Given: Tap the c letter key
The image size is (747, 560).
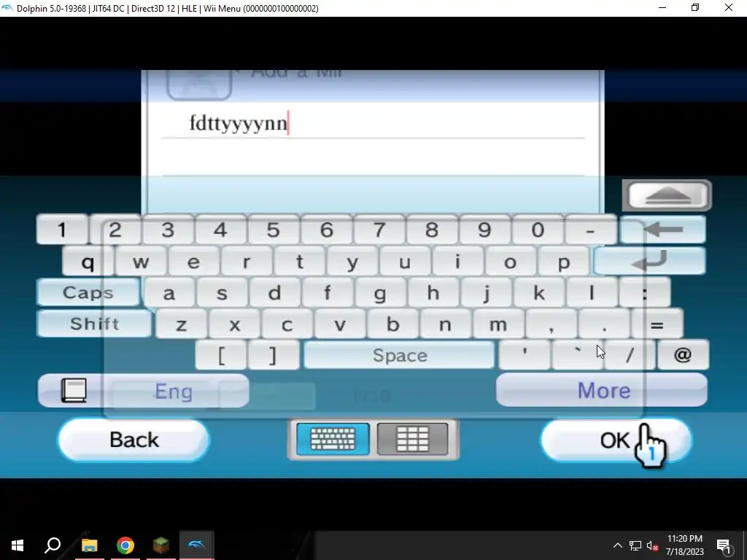Looking at the screenshot, I should coord(287,324).
